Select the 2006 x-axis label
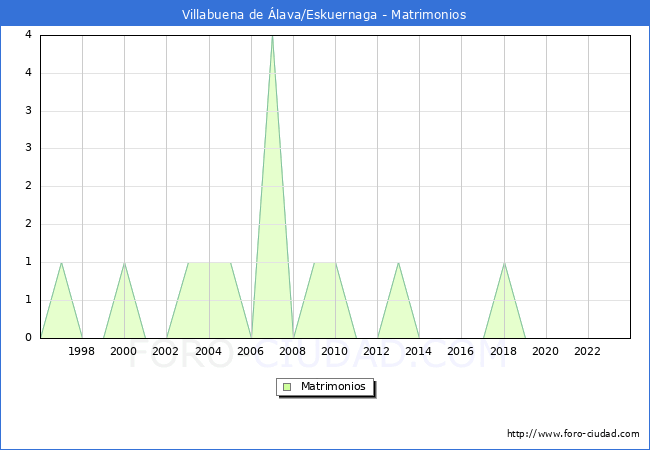This screenshot has width=650, height=450. pyautogui.click(x=250, y=351)
